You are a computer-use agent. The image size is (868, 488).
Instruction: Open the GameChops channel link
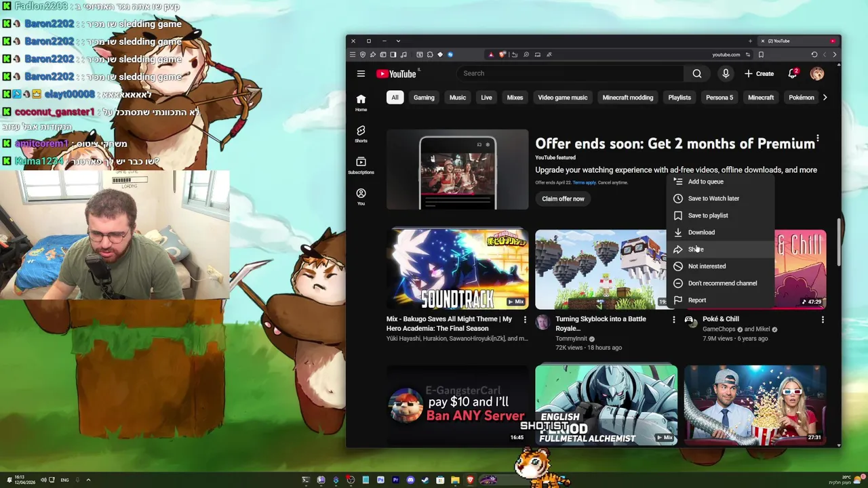pyautogui.click(x=719, y=329)
